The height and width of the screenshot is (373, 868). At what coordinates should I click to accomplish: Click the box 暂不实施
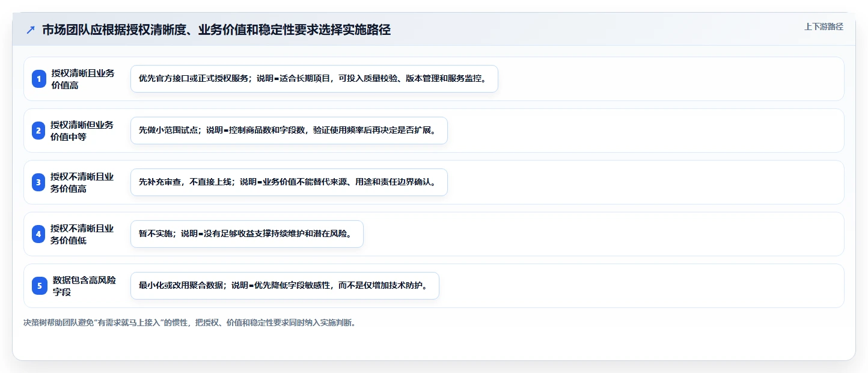click(247, 234)
